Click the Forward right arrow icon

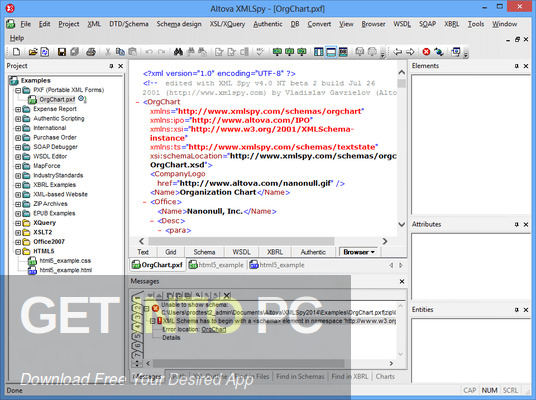[x=410, y=52]
